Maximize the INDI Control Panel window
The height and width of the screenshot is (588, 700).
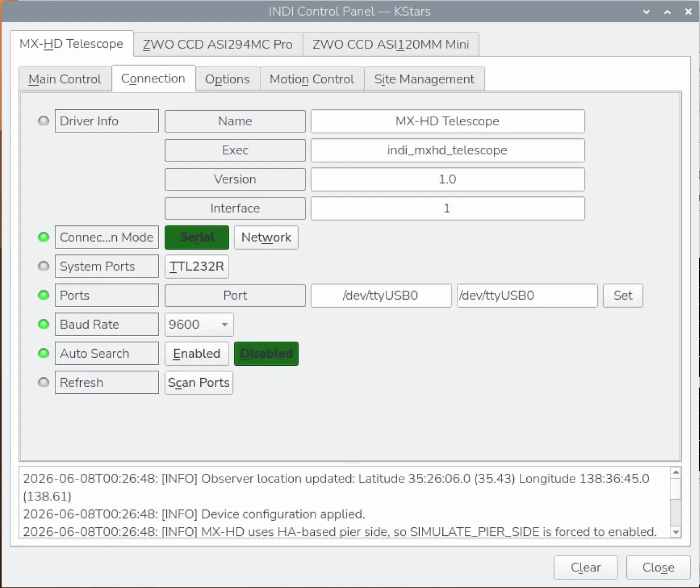pos(667,11)
